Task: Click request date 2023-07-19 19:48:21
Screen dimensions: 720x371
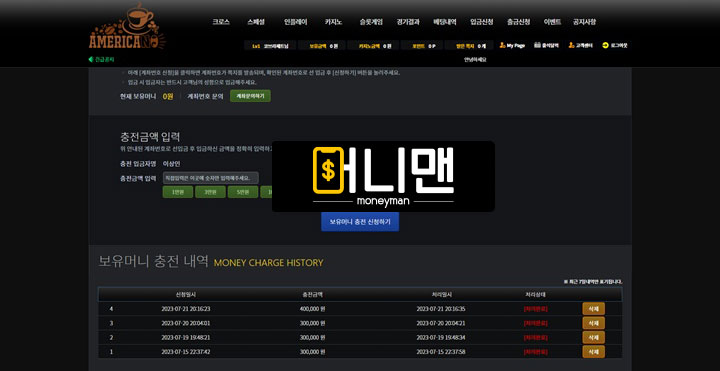Action: (x=186, y=337)
